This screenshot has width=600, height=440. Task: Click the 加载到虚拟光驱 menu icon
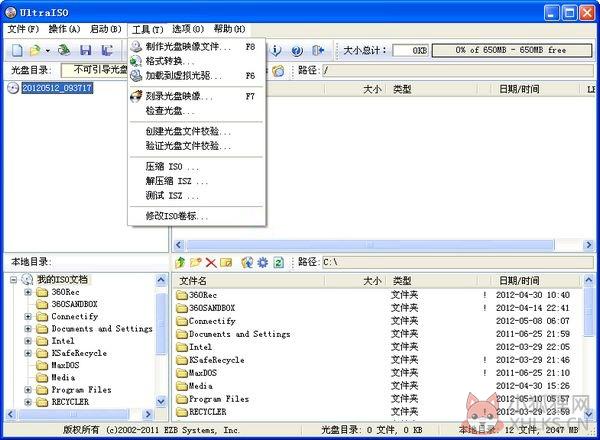136,76
